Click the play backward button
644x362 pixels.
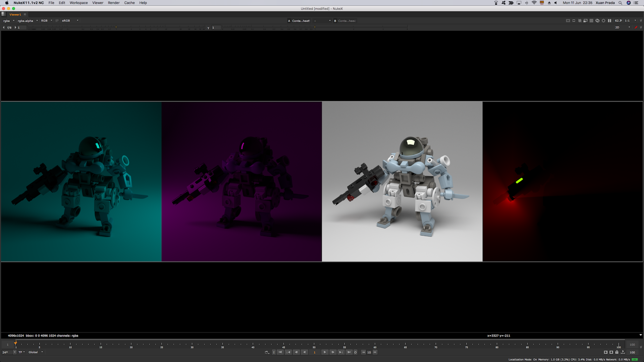[304, 352]
